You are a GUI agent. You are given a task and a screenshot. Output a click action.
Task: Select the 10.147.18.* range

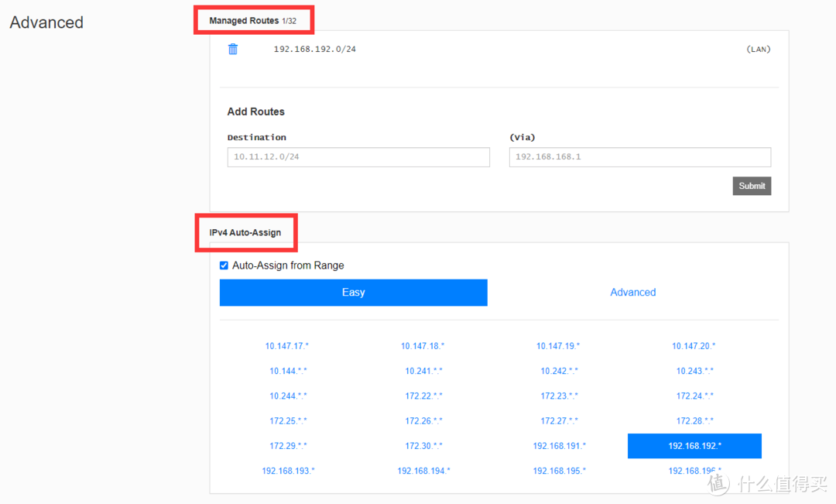click(x=423, y=347)
